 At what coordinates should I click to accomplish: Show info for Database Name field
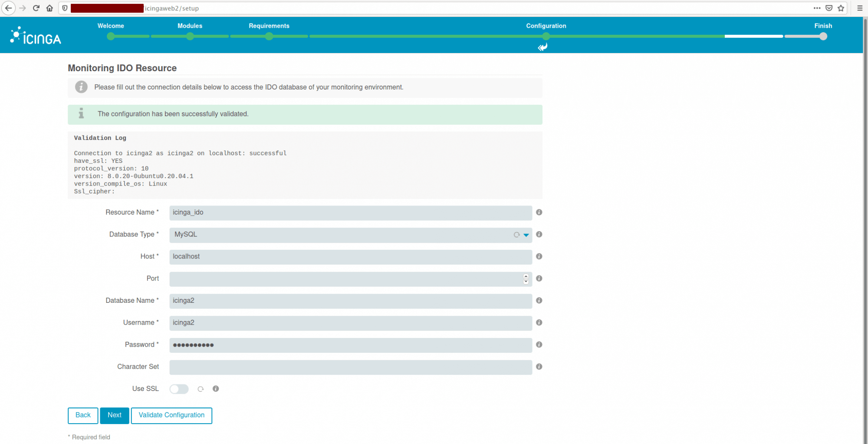pyautogui.click(x=539, y=301)
